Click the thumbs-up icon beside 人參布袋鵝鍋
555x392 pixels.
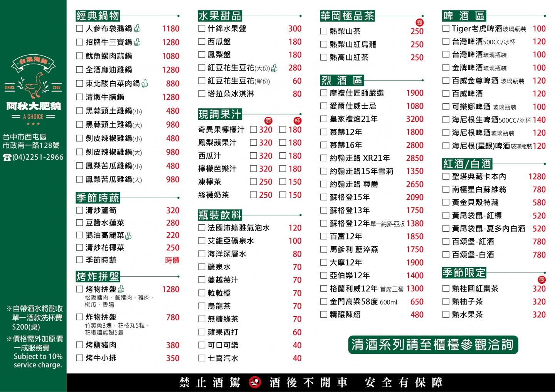137,29
